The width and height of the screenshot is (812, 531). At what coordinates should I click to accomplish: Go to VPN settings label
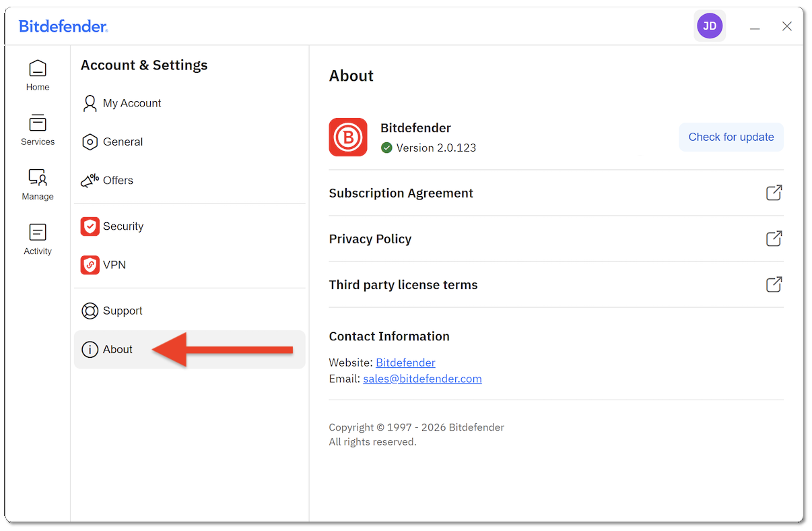114,265
